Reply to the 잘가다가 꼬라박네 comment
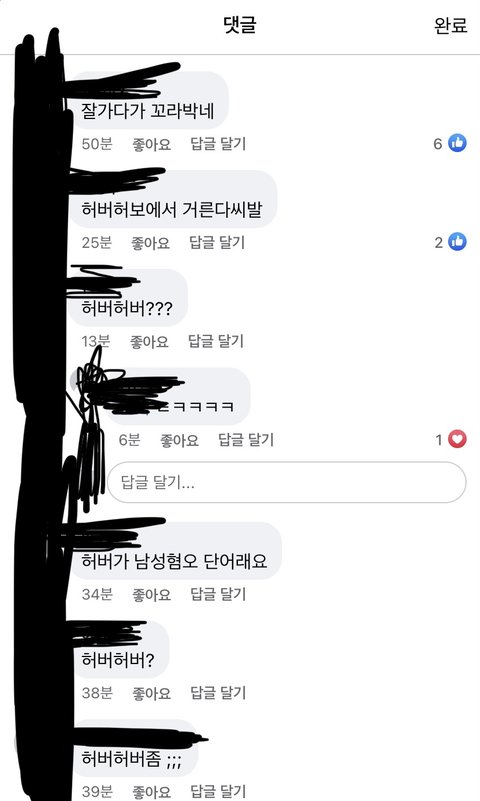 click(218, 144)
